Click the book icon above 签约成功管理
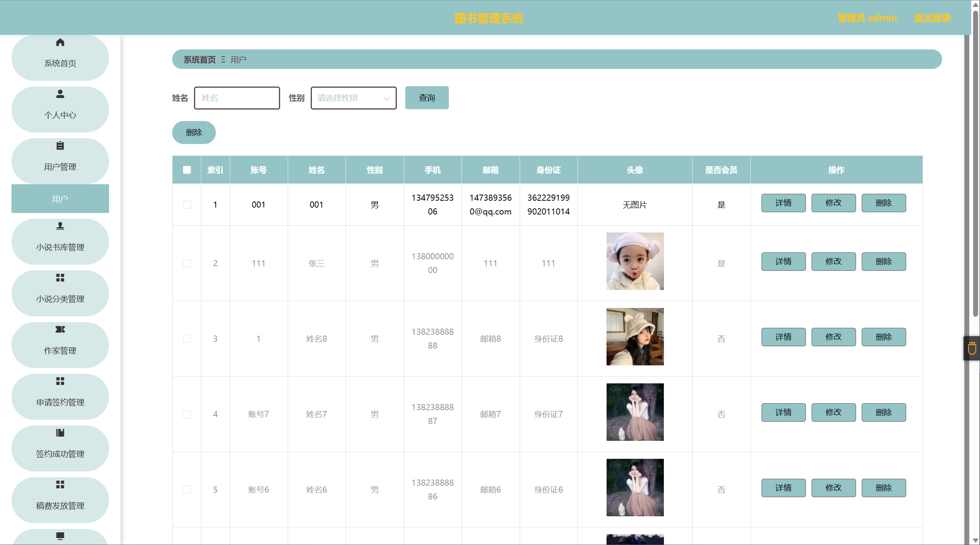Screen dimensions: 980x545 click(x=60, y=433)
